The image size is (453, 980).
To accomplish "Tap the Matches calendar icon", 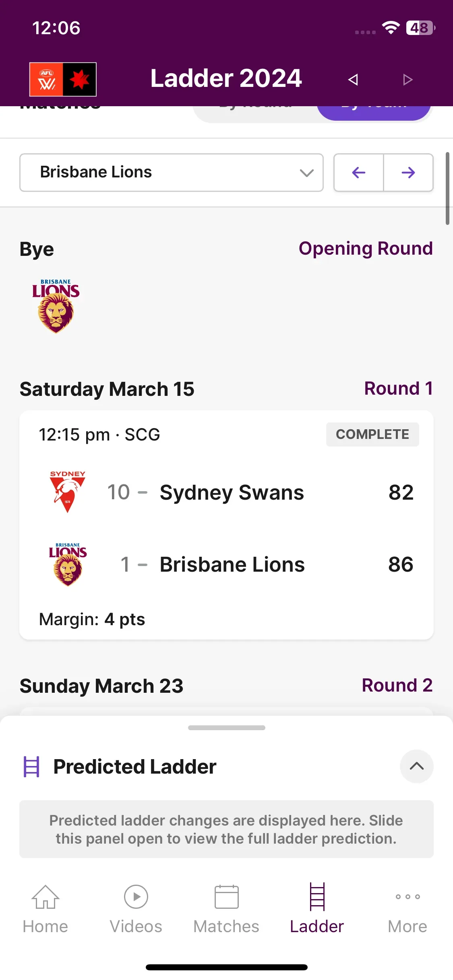I will (x=227, y=897).
